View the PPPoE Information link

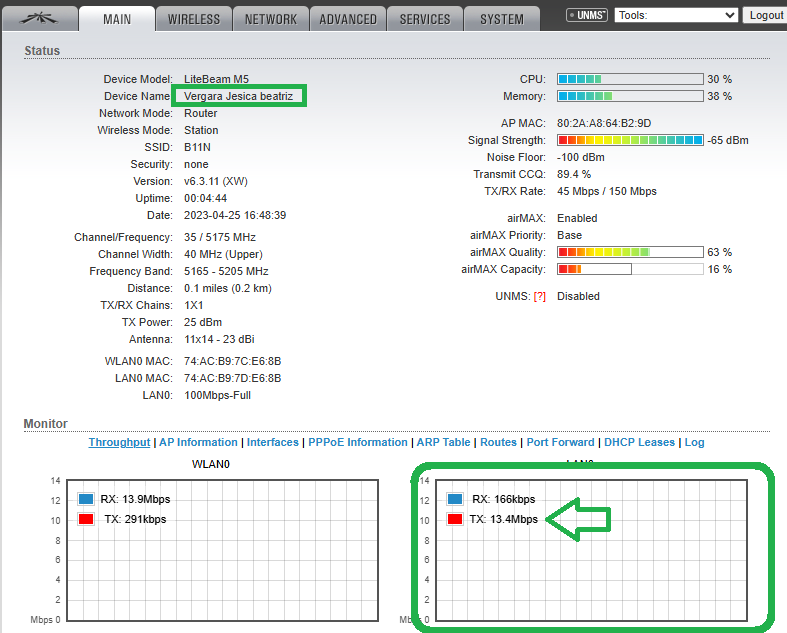pyautogui.click(x=357, y=442)
